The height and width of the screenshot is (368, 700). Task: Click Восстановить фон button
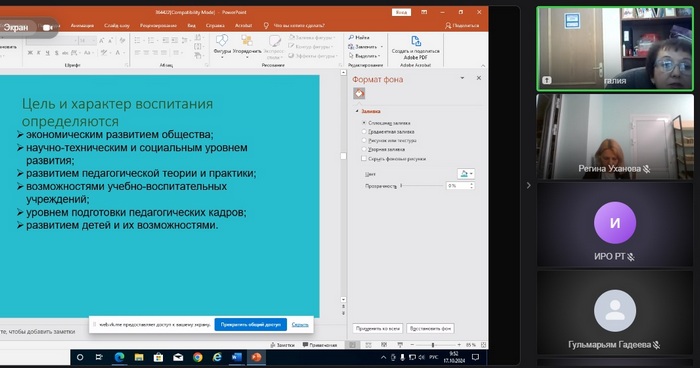tap(430, 328)
